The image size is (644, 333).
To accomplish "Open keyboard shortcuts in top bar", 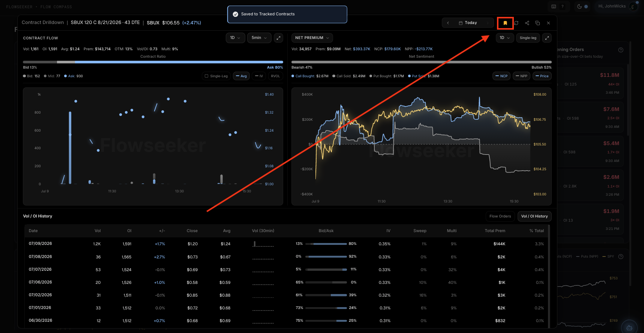I will click(x=554, y=6).
